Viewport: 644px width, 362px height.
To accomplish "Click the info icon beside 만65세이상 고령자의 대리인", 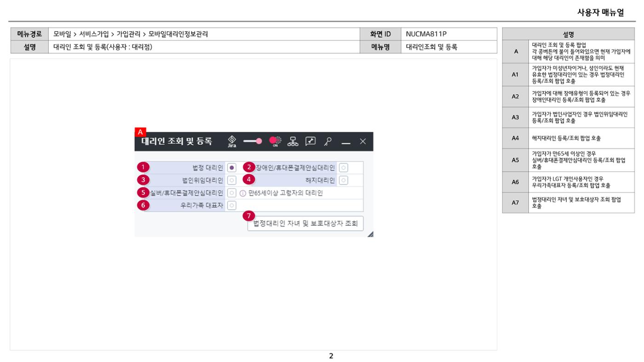I will coord(243,193).
